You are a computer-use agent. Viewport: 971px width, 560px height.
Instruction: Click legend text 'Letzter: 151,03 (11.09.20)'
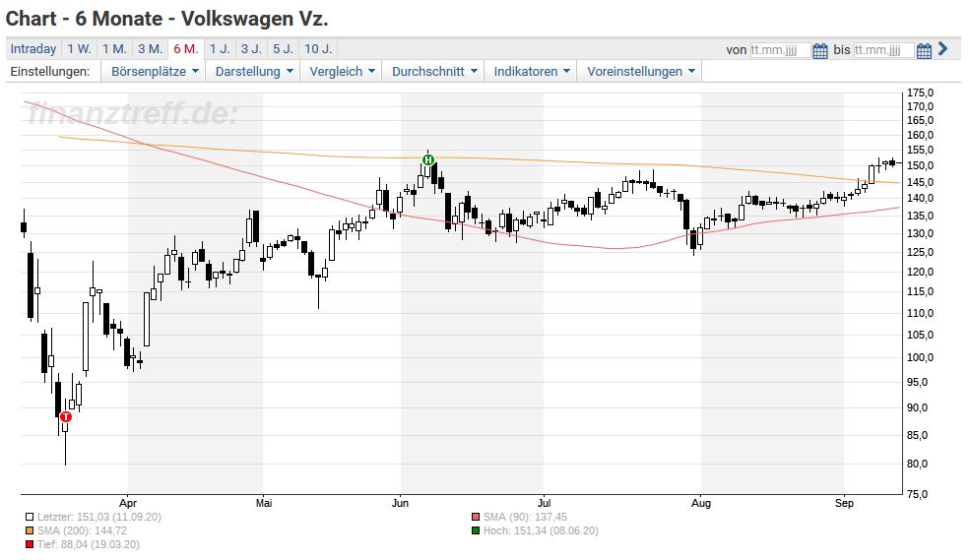pos(99,517)
